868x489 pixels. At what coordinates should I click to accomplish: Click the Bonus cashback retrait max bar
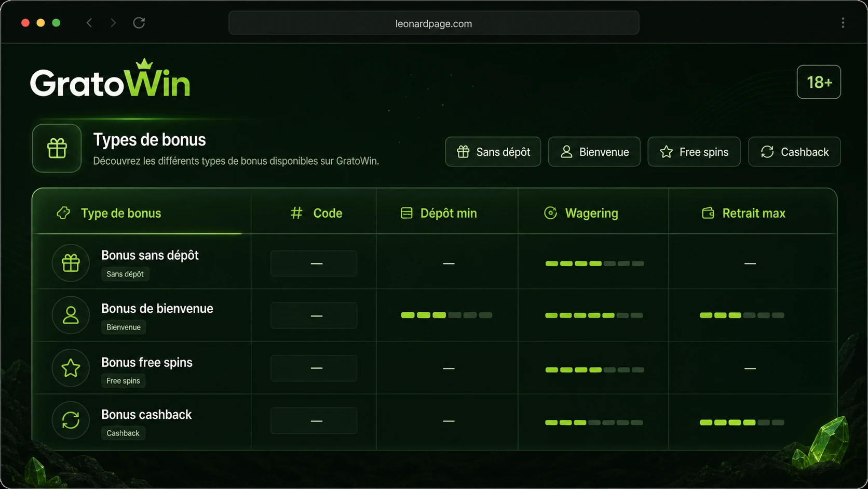click(742, 422)
